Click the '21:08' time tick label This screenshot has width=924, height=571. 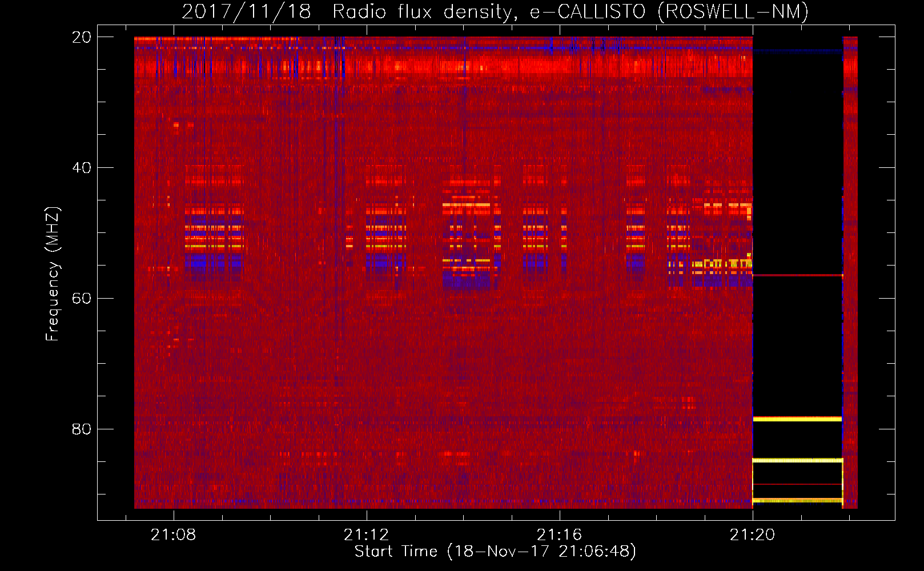point(173,535)
